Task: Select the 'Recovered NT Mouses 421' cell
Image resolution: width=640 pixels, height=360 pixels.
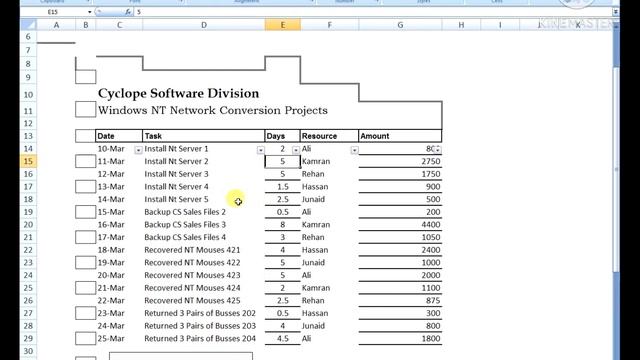Action: pos(204,250)
